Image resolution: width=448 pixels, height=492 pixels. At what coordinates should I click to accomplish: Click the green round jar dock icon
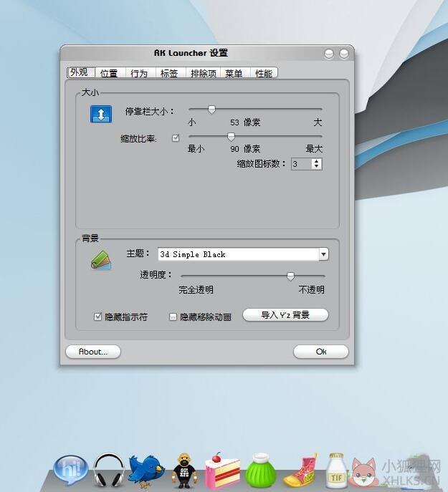260,471
